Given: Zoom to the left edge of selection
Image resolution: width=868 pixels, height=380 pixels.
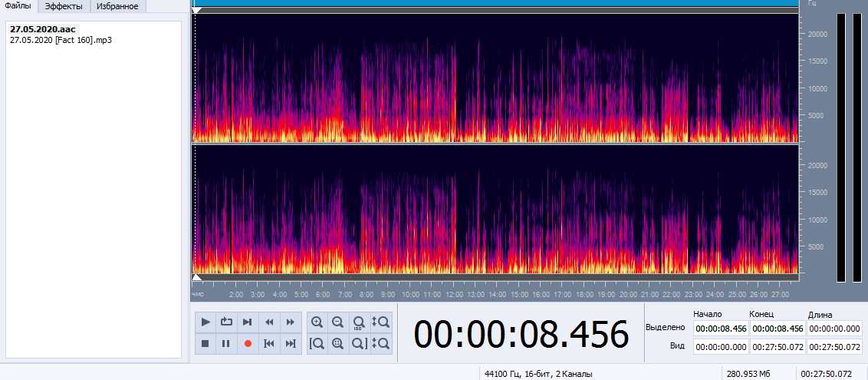Looking at the screenshot, I should (x=317, y=343).
